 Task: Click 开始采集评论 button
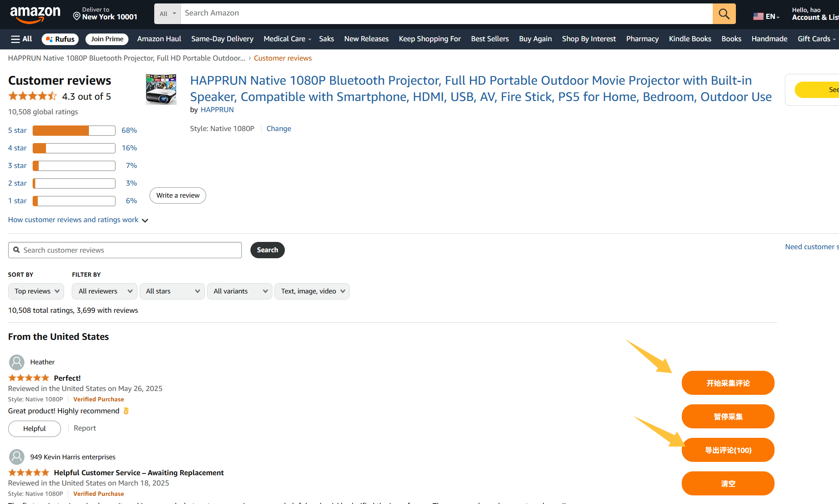(728, 383)
